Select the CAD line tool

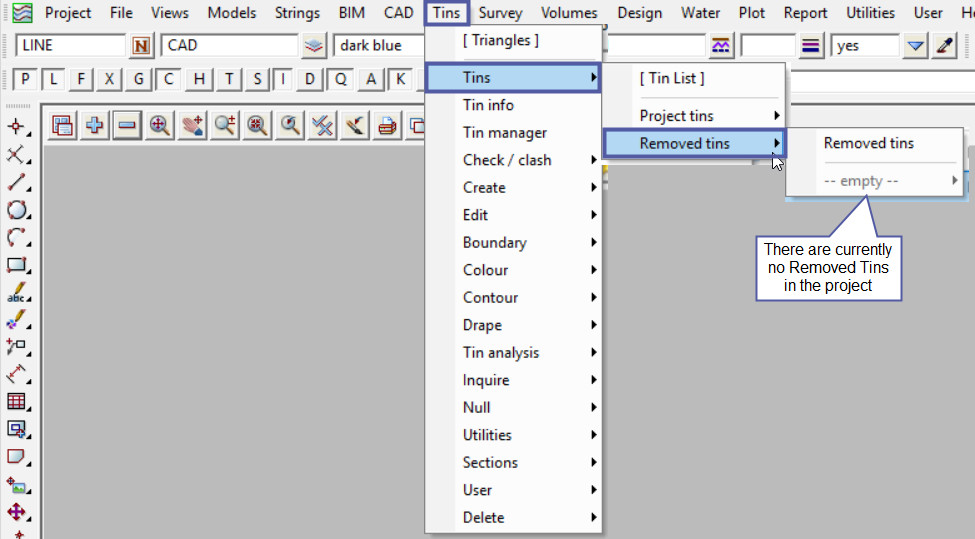click(x=17, y=182)
